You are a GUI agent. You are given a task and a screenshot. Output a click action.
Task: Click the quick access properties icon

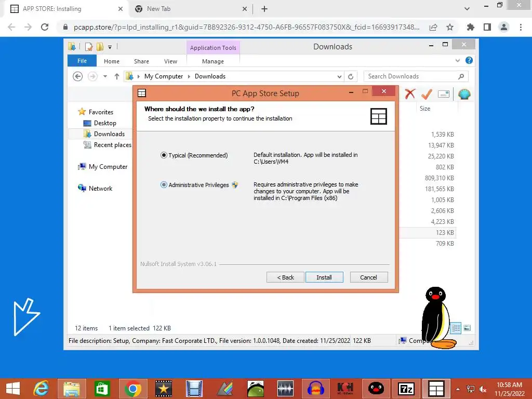pos(89,47)
